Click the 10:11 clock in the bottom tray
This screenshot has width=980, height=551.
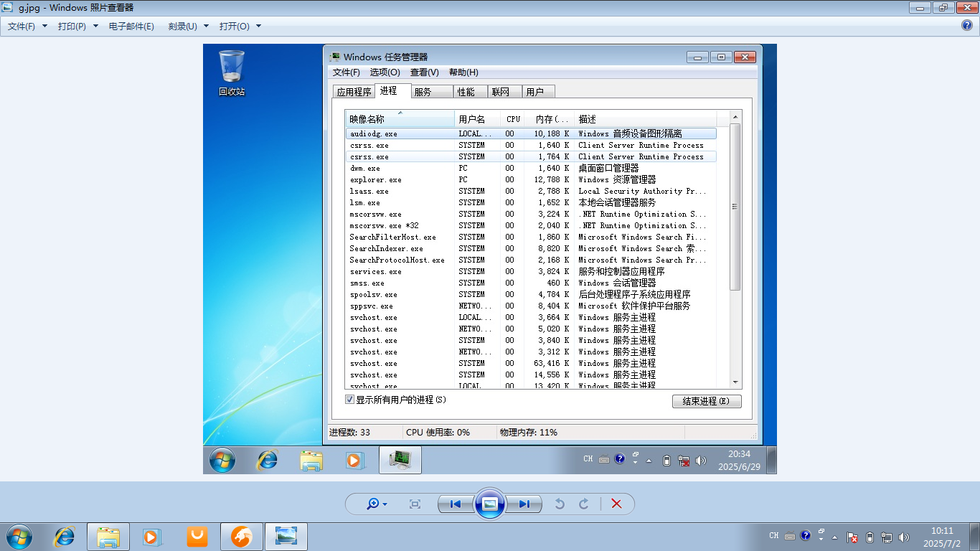(x=943, y=537)
